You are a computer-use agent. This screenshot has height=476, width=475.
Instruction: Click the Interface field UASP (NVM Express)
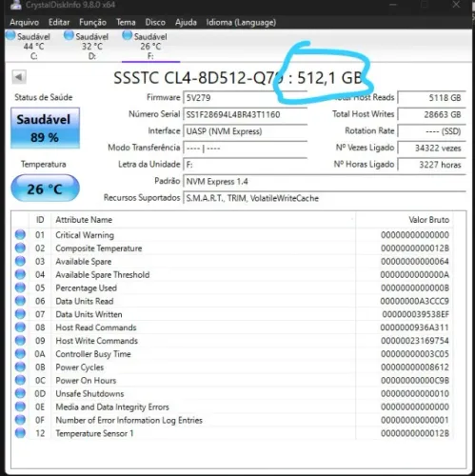pyautogui.click(x=246, y=131)
